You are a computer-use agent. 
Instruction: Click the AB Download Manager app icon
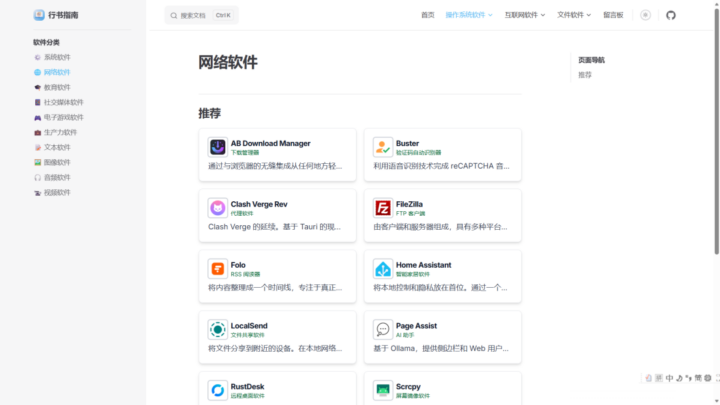[218, 147]
